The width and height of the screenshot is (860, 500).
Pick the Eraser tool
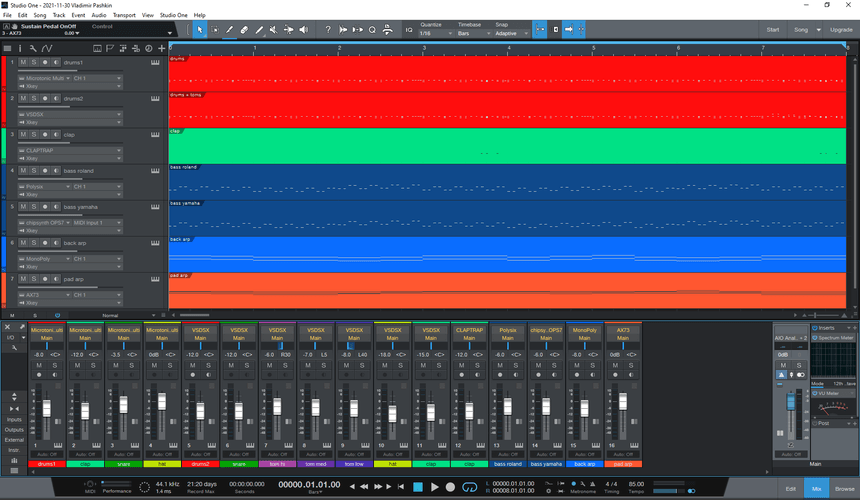tap(244, 30)
